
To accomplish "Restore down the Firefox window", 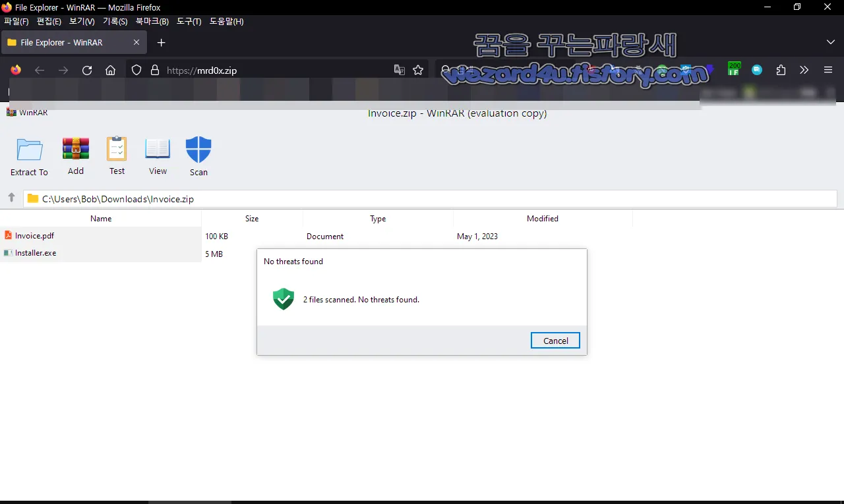I will (797, 7).
